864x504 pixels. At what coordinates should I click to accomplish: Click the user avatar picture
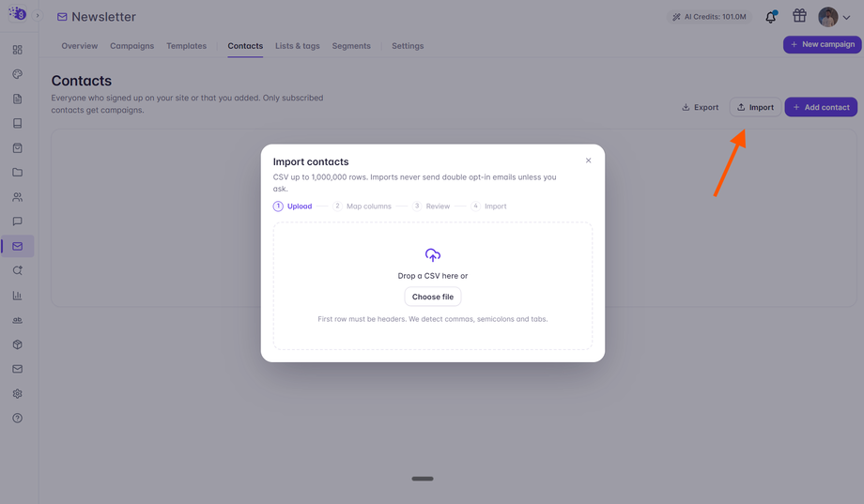(827, 17)
